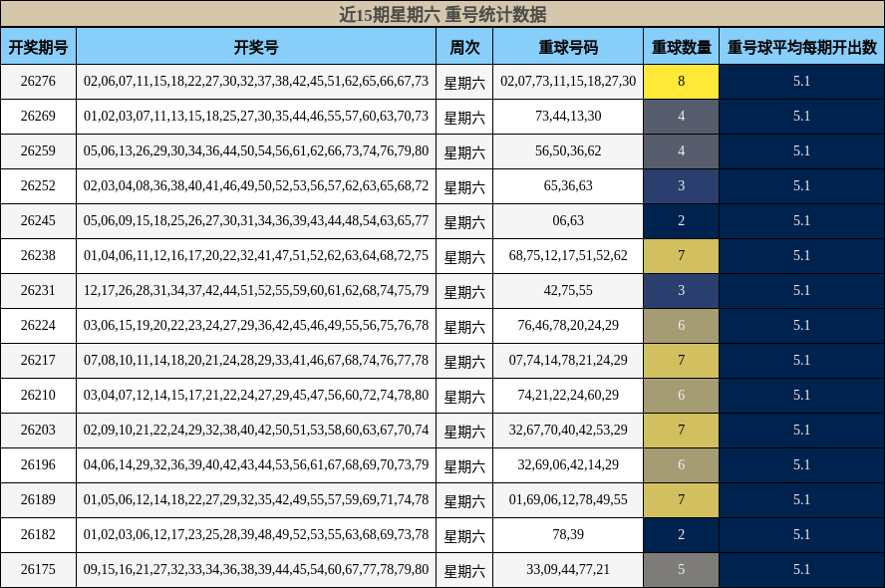Viewport: 885px width, 588px height.
Task: Click 星期六 in row 26182
Action: 464,536
